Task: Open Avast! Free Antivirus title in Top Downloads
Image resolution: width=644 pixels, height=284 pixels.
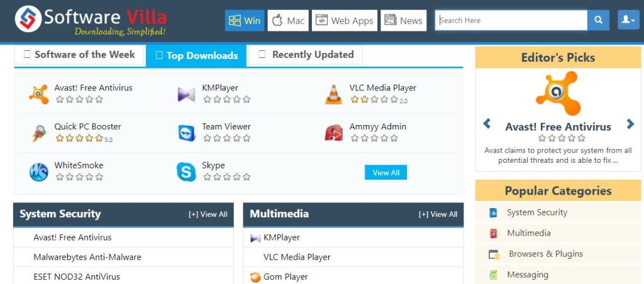Action: [x=93, y=88]
